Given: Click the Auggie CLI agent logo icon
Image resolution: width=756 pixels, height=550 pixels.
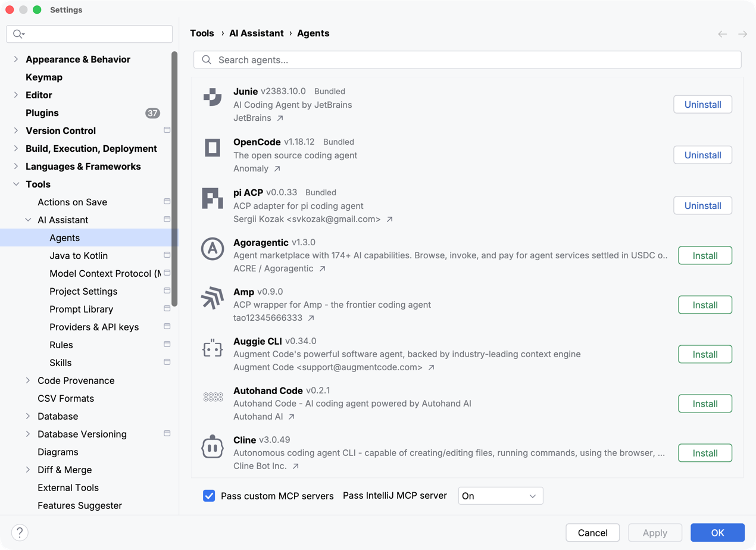Looking at the screenshot, I should click(x=213, y=348).
